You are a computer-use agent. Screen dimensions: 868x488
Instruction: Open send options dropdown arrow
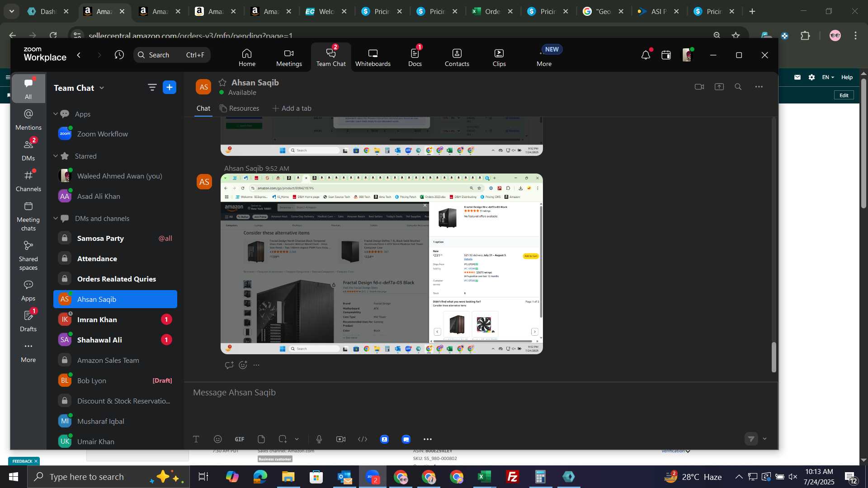coord(764,439)
